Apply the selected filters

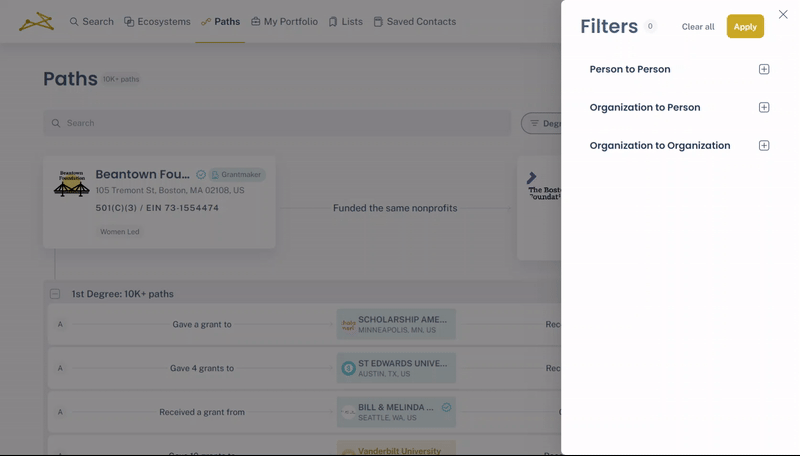click(745, 27)
